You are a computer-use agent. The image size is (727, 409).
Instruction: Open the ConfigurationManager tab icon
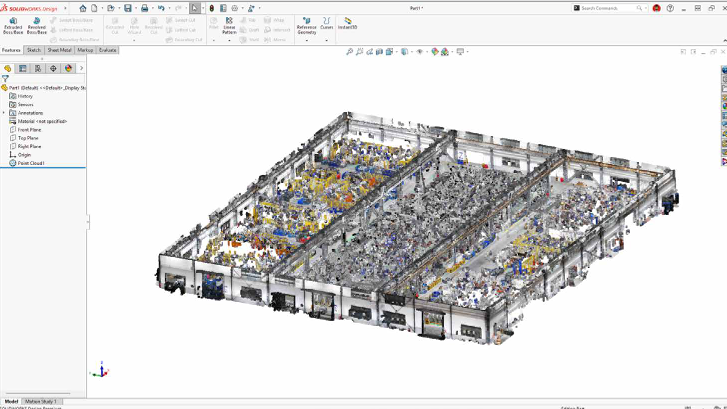[38, 68]
